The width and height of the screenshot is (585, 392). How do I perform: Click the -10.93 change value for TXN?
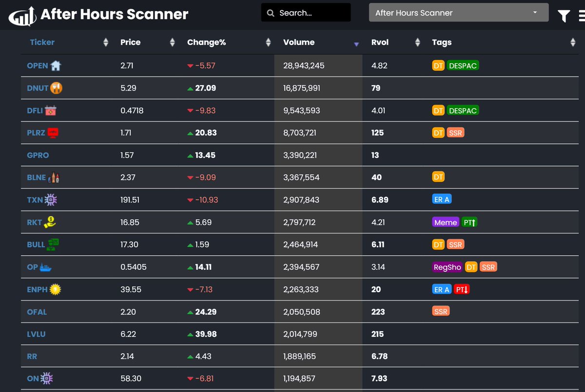coord(207,200)
